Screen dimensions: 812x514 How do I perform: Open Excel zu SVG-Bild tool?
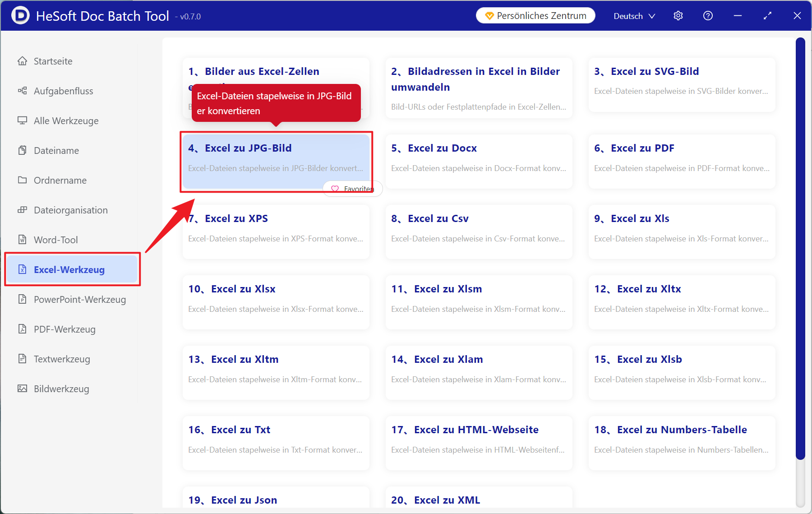(x=682, y=85)
